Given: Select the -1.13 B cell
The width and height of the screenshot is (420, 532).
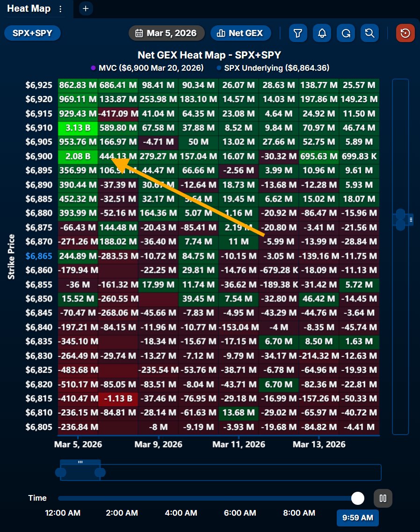Looking at the screenshot, I should [118, 398].
